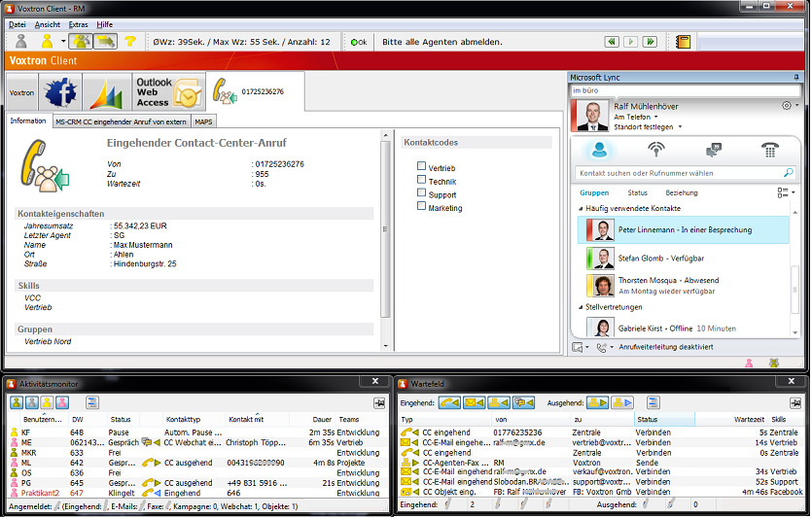Open the agent status dropdown arrow
Viewport: 812px width, 518px height.
(x=63, y=42)
